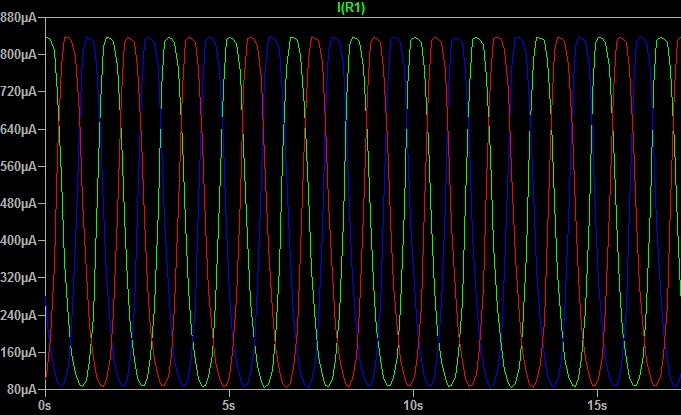Click the 5s vertical dotted grid line
The image size is (681, 415).
coord(228,200)
